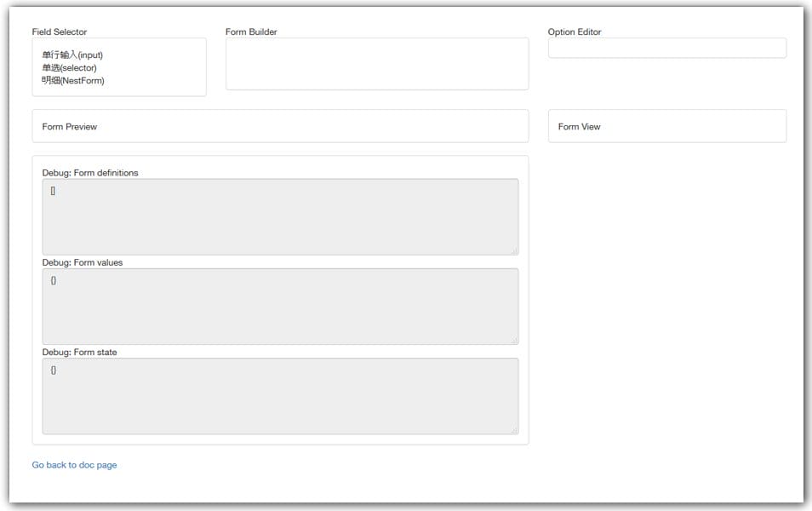Click inside the Option Editor text box

667,48
